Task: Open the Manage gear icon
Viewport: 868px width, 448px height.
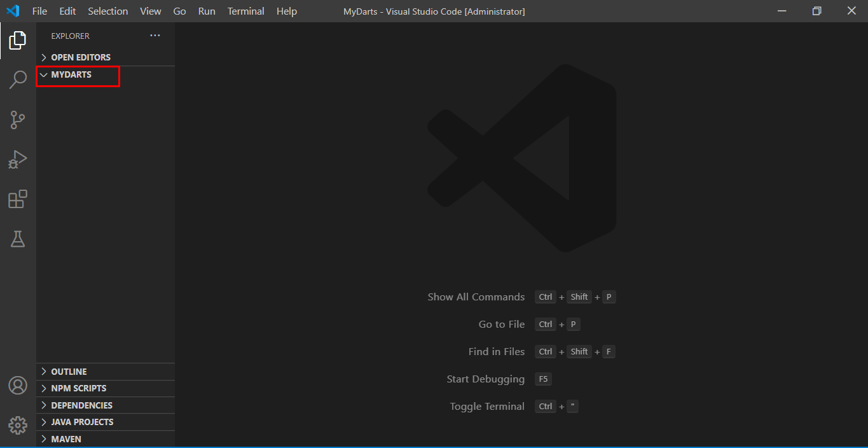Action: [18, 425]
